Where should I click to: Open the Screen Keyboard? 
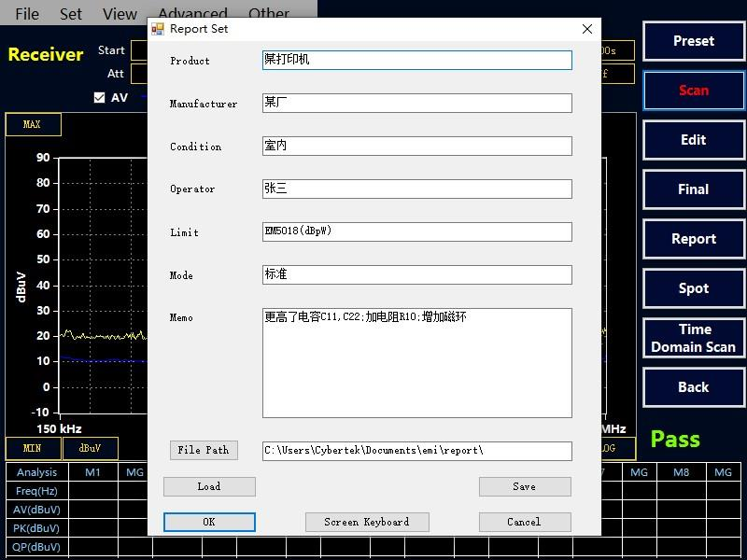click(x=366, y=522)
